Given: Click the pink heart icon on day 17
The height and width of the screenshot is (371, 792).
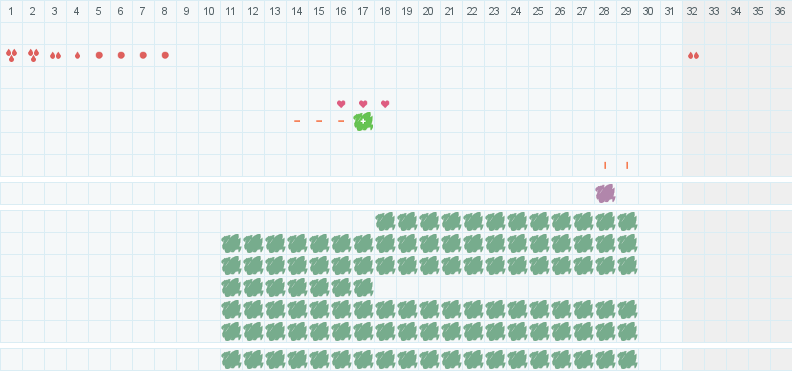Looking at the screenshot, I should click(363, 104).
